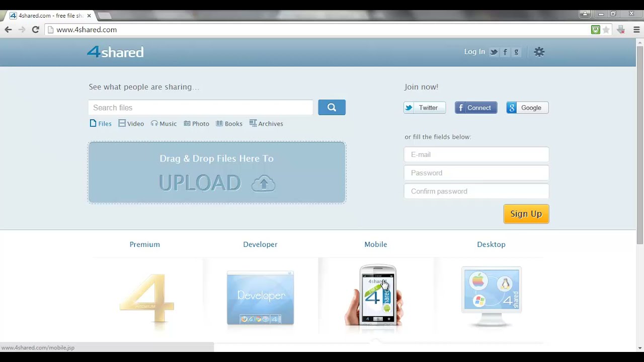Focus the Confirm password field
The width and height of the screenshot is (644, 362).
tap(476, 191)
